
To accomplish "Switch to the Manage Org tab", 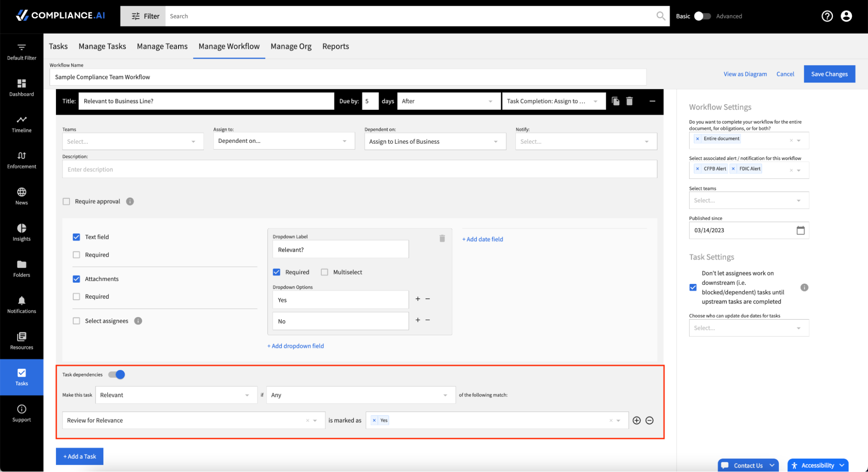I will click(291, 46).
